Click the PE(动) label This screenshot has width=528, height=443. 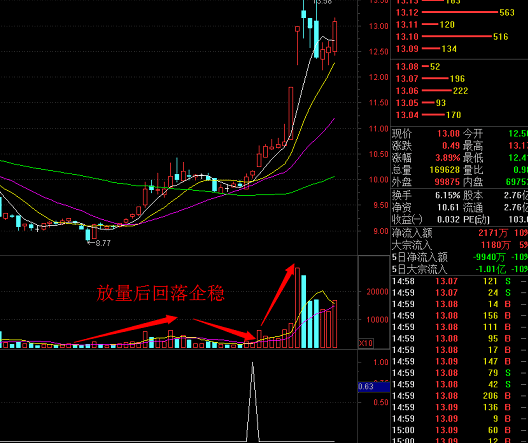(476, 219)
